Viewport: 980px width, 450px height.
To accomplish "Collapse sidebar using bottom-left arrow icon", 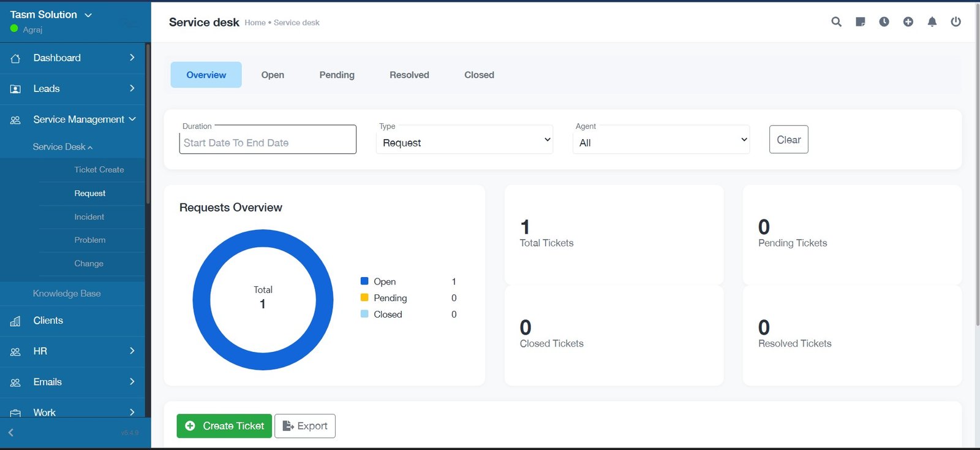I will point(11,433).
